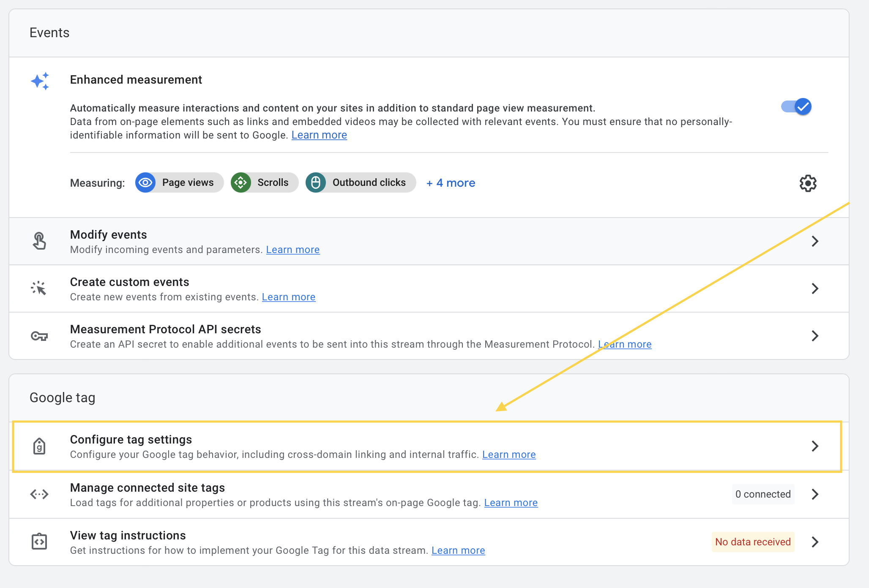Show the + 4 more measurements
The width and height of the screenshot is (869, 588).
point(451,183)
